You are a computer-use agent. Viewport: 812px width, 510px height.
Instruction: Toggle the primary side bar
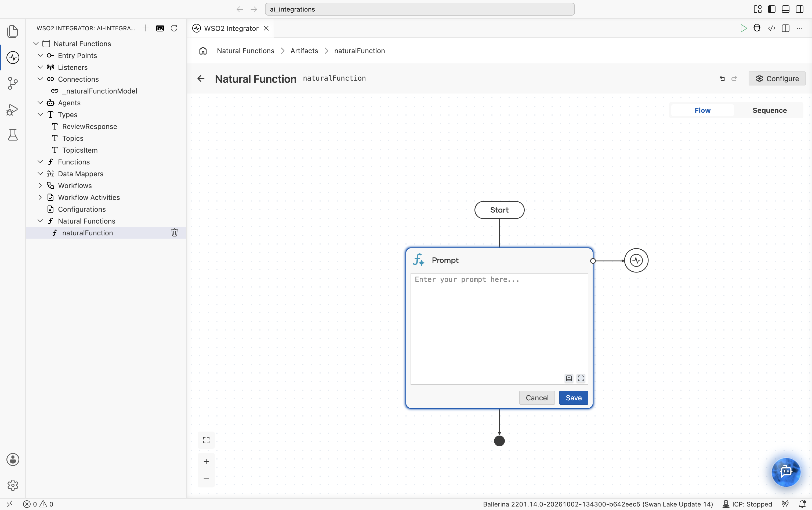(x=771, y=9)
